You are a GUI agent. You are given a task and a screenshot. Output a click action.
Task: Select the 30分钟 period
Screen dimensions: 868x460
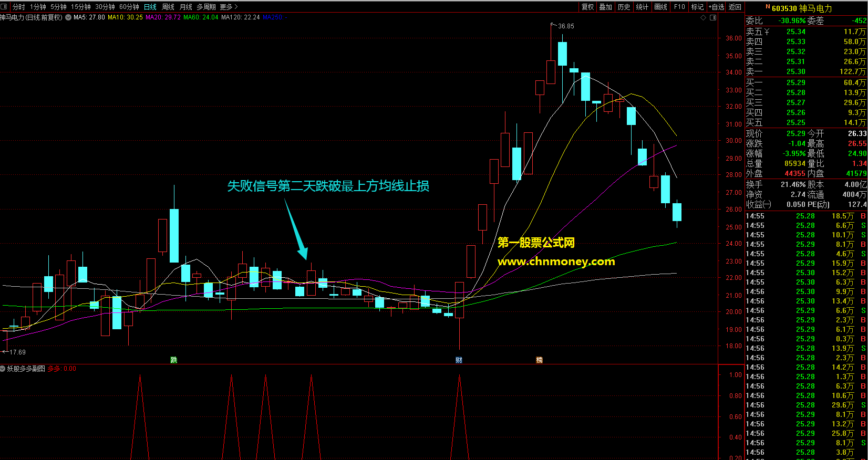105,7
